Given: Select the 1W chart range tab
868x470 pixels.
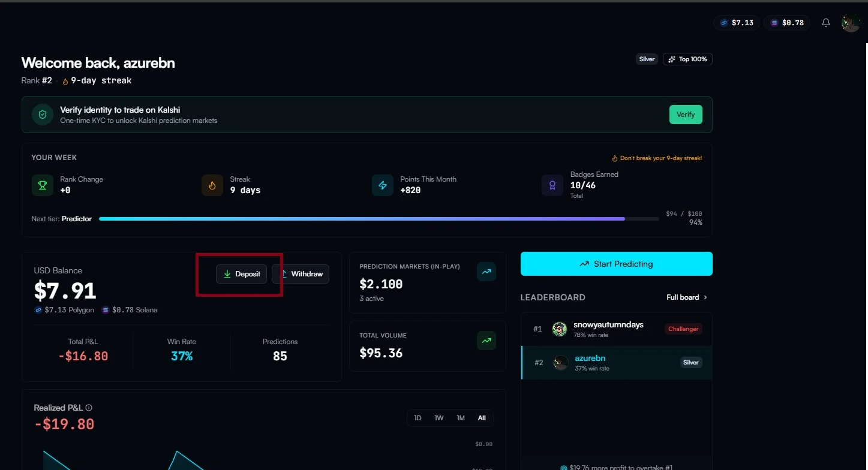Looking at the screenshot, I should pos(439,418).
